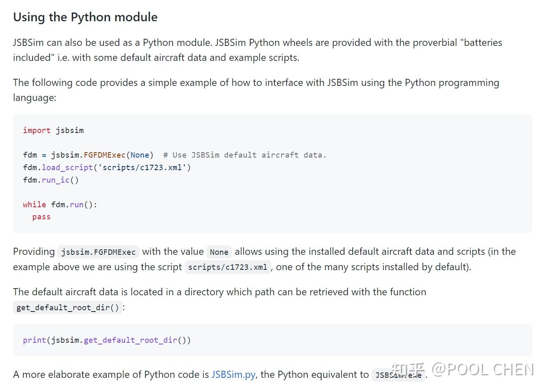This screenshot has height=392, width=548.
Task: Click get_default_root_dir inside the print statement
Action: click(x=131, y=340)
